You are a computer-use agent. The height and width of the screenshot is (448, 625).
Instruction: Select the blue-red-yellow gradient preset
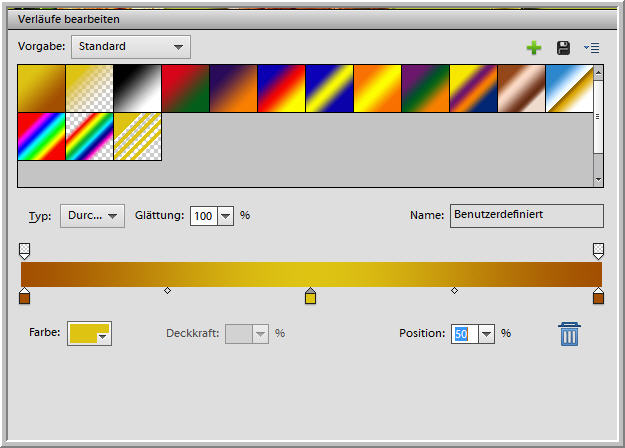point(281,88)
